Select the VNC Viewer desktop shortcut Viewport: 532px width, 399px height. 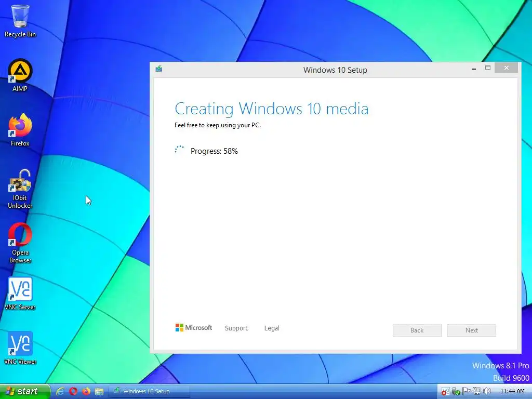pyautogui.click(x=20, y=348)
